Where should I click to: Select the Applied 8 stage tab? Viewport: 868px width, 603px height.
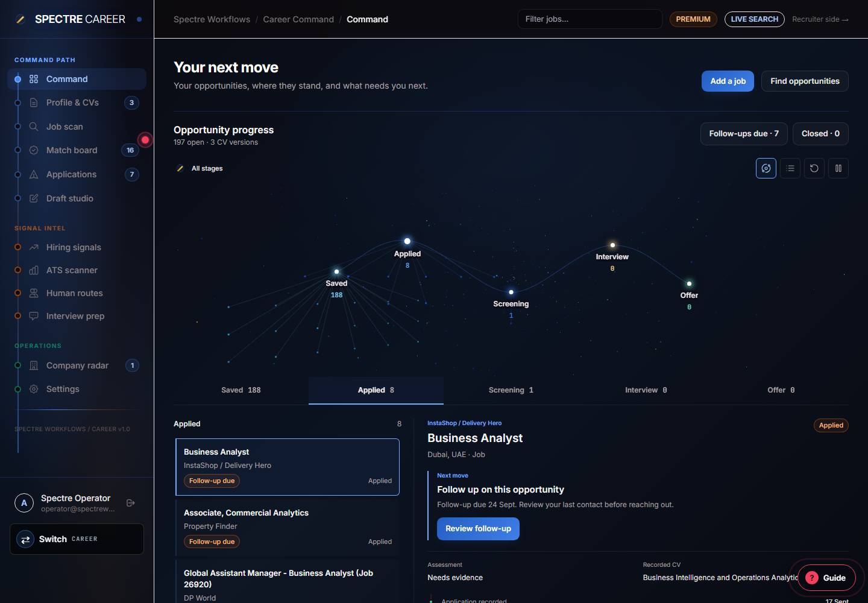point(376,390)
